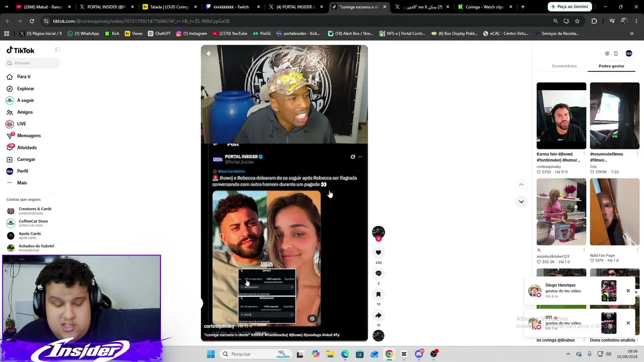The image size is (644, 362).
Task: Open the sound wave video author icon
Action: tap(378, 336)
